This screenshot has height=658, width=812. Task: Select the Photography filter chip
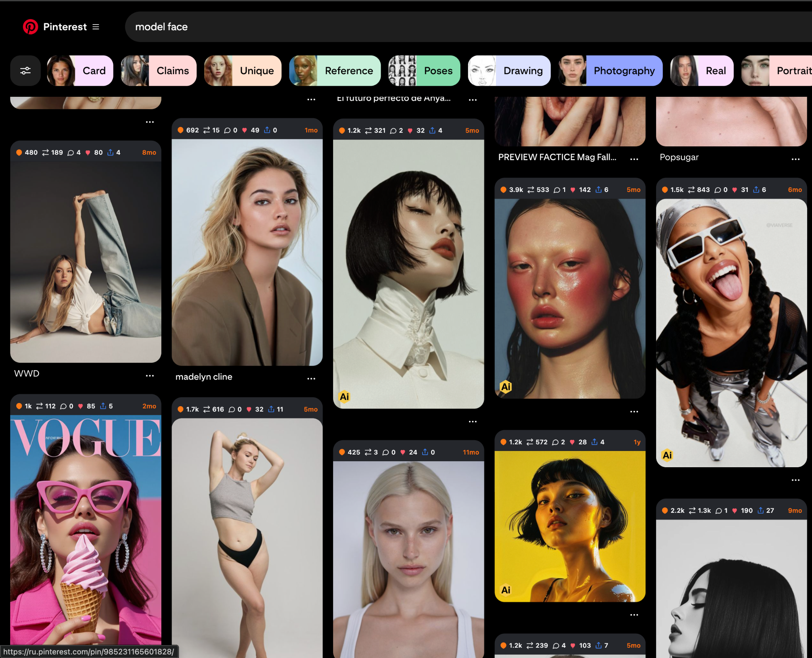[611, 71]
